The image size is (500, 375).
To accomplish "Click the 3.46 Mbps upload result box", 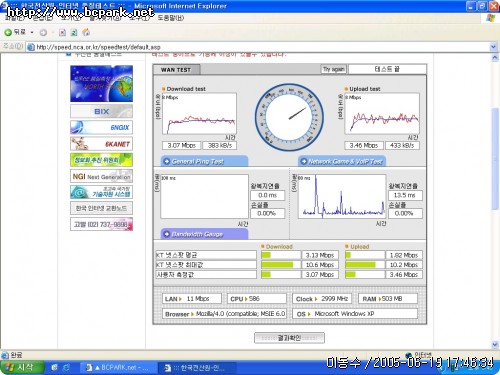I will (364, 145).
